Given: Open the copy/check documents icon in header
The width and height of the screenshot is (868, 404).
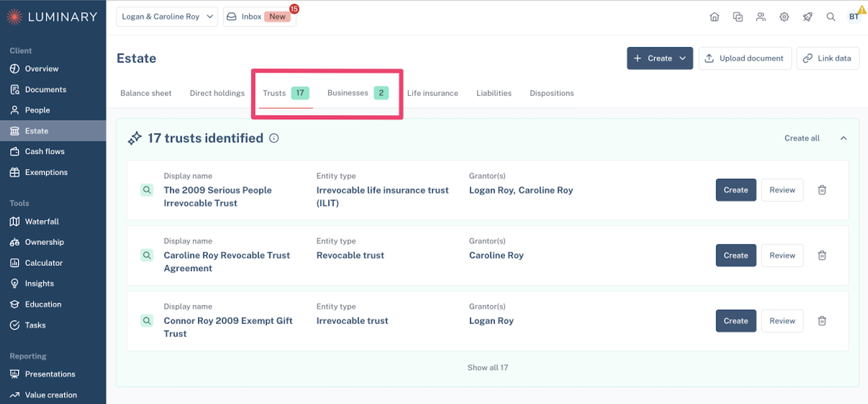Looking at the screenshot, I should click(x=738, y=17).
